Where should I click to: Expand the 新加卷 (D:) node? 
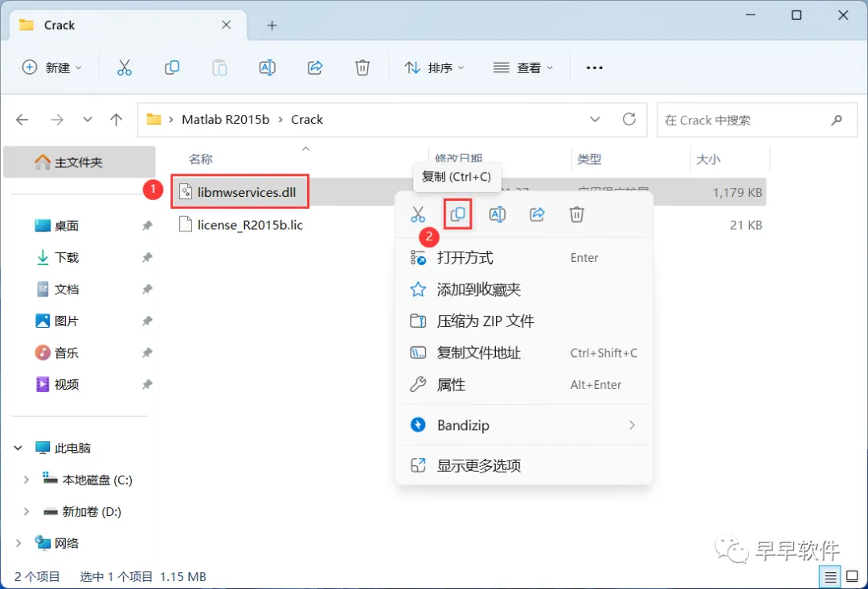[26, 512]
